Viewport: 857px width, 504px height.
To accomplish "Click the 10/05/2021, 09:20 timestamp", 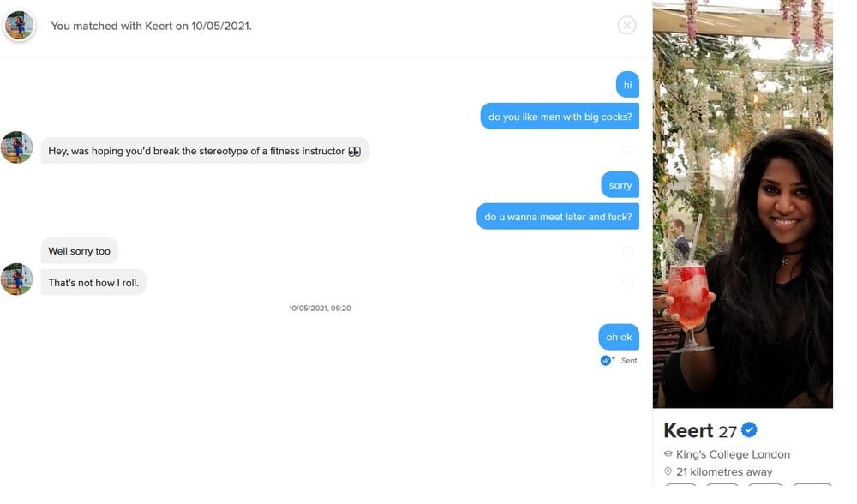I will (x=320, y=309).
